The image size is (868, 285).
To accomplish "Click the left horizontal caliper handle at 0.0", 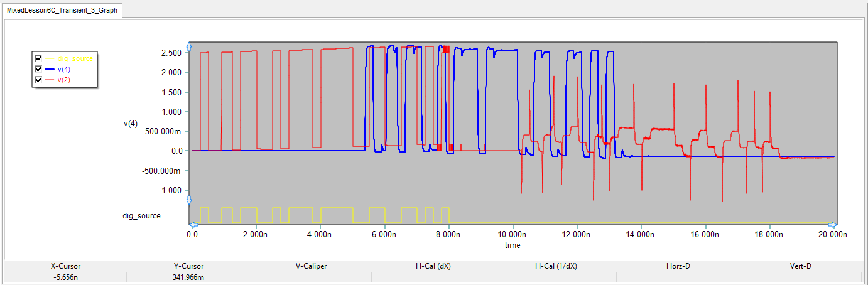I will 194,224.
